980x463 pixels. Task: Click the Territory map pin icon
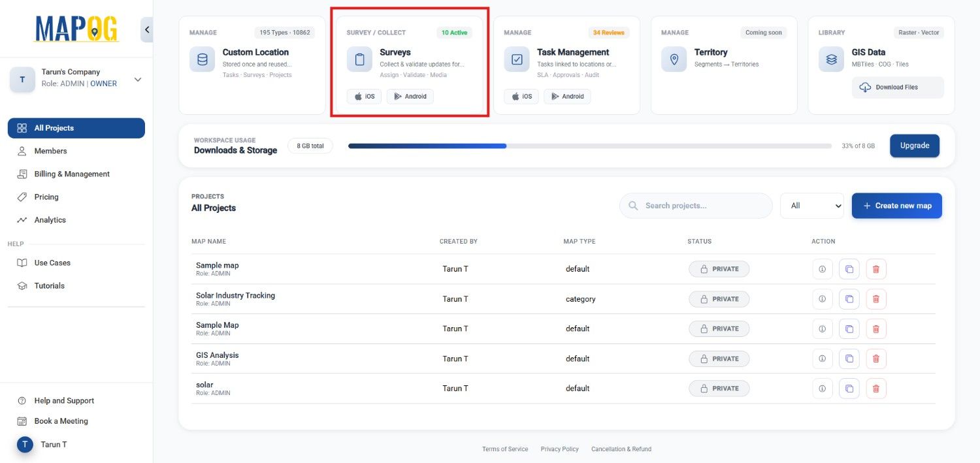click(674, 59)
